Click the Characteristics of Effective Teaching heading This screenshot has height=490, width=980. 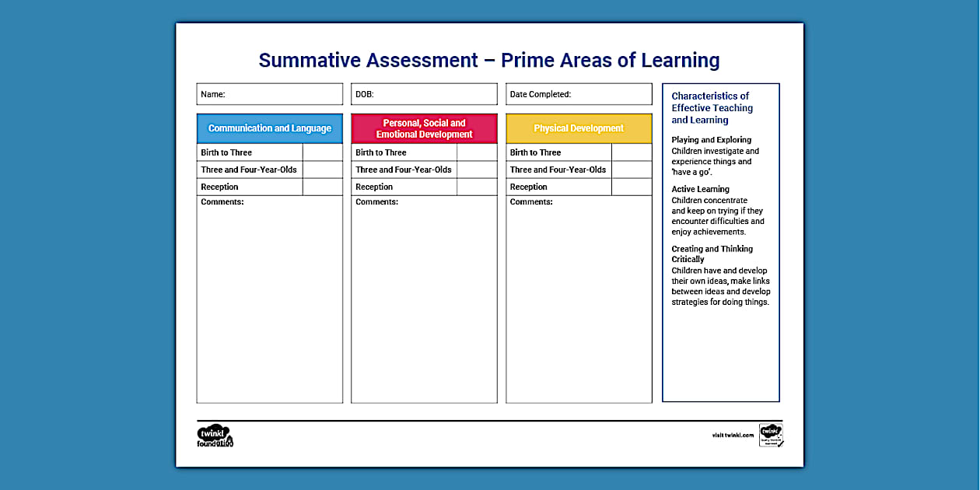[712, 107]
